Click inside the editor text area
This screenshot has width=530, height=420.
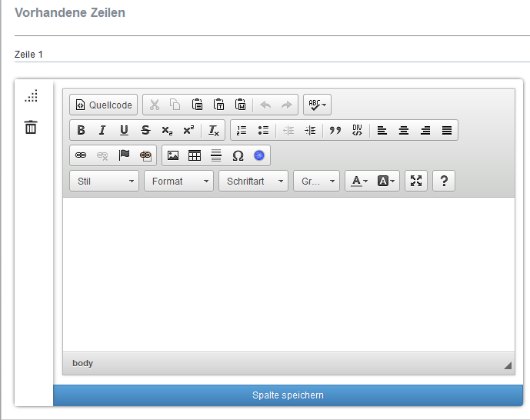pos(288,275)
